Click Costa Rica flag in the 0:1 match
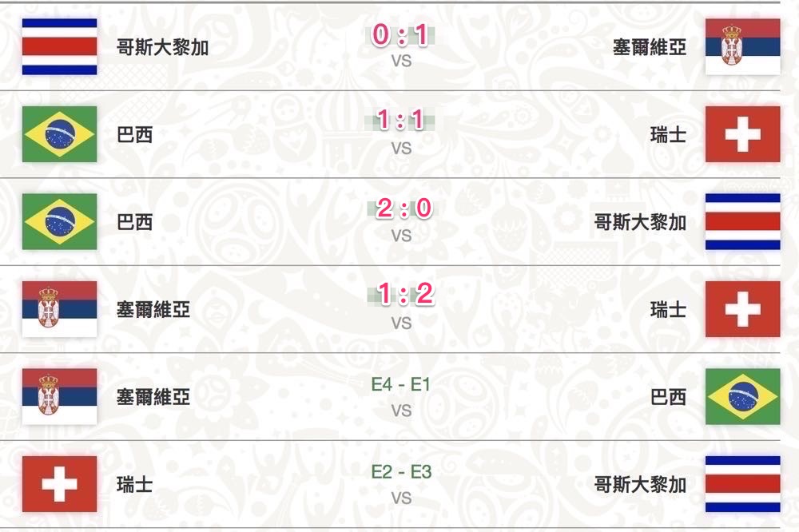The height and width of the screenshot is (532, 799). pos(60,46)
